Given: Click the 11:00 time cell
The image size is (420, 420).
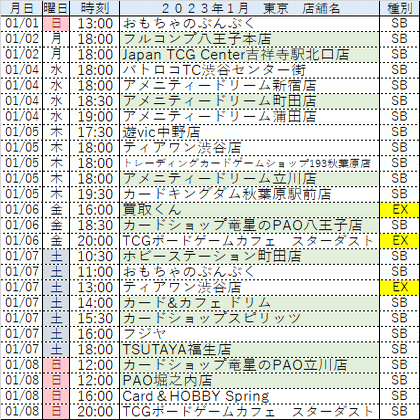Looking at the screenshot, I should [x=94, y=272].
